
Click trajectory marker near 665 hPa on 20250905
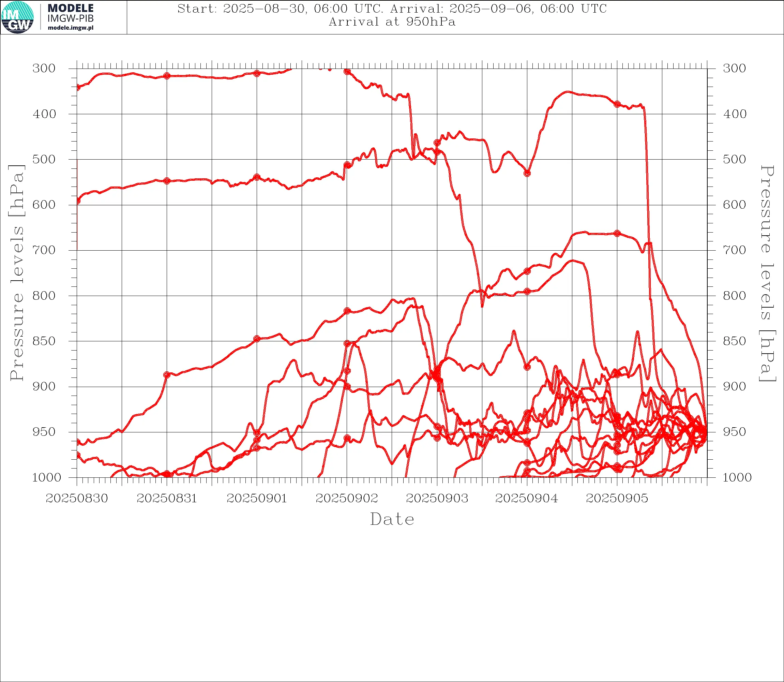pos(617,233)
